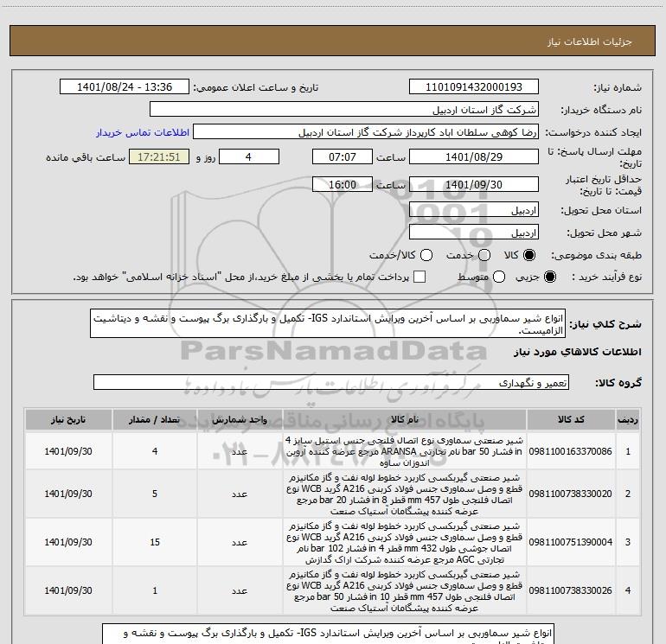Click the AGC valve product name in row 3
Viewport: 666px width, 644px height.
click(405, 543)
